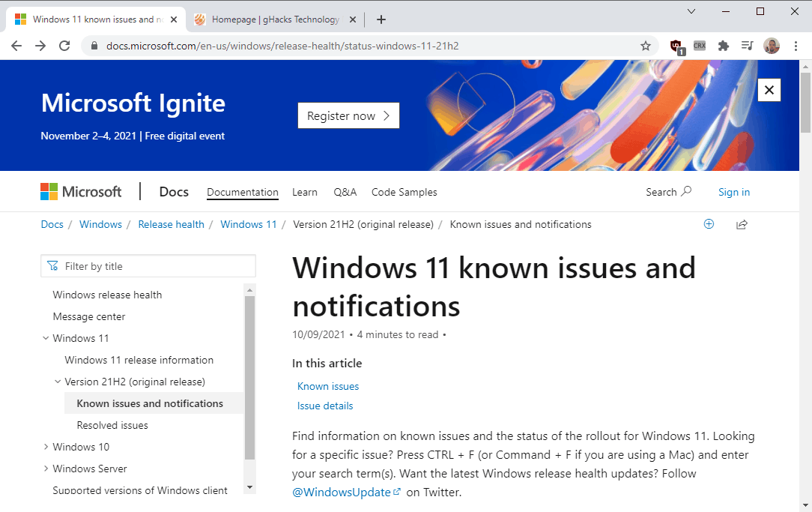812x512 pixels.
Task: Add to collection with circled plus icon
Action: [709, 224]
